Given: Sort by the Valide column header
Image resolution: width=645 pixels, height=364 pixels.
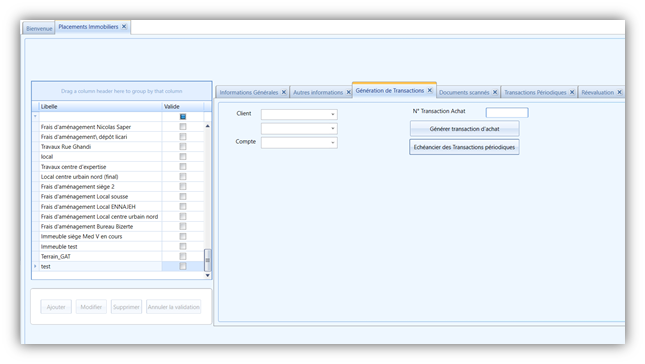Looking at the screenshot, I should 183,107.
